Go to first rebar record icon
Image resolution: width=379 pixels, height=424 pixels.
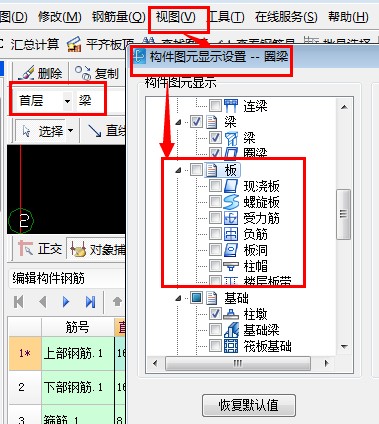pyautogui.click(x=19, y=302)
